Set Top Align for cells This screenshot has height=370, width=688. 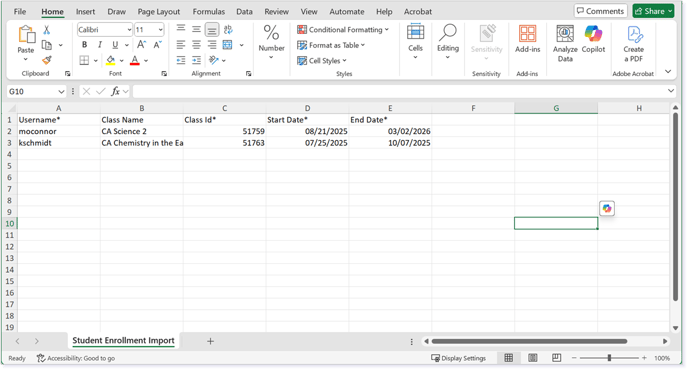click(x=181, y=29)
